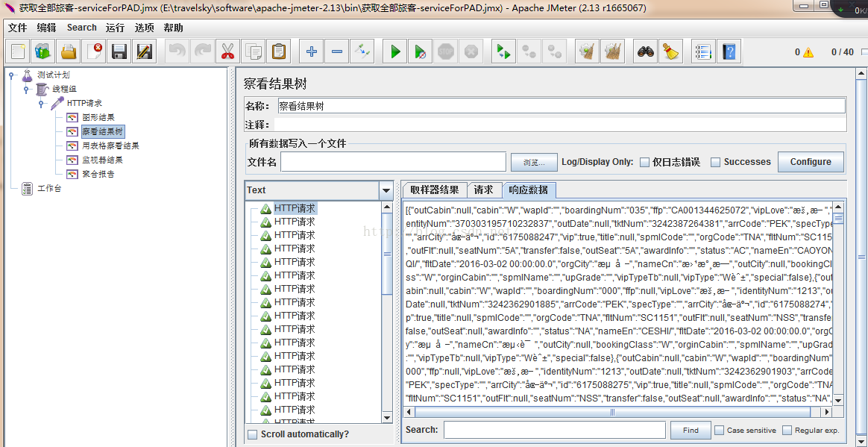Open the 帮助 menu

pos(173,28)
